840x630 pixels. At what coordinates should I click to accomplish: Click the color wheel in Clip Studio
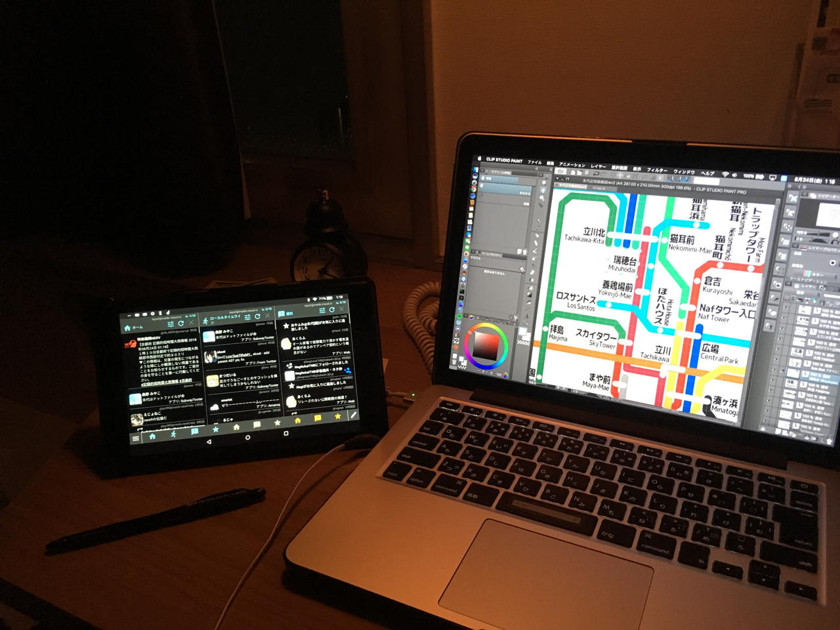click(x=486, y=345)
